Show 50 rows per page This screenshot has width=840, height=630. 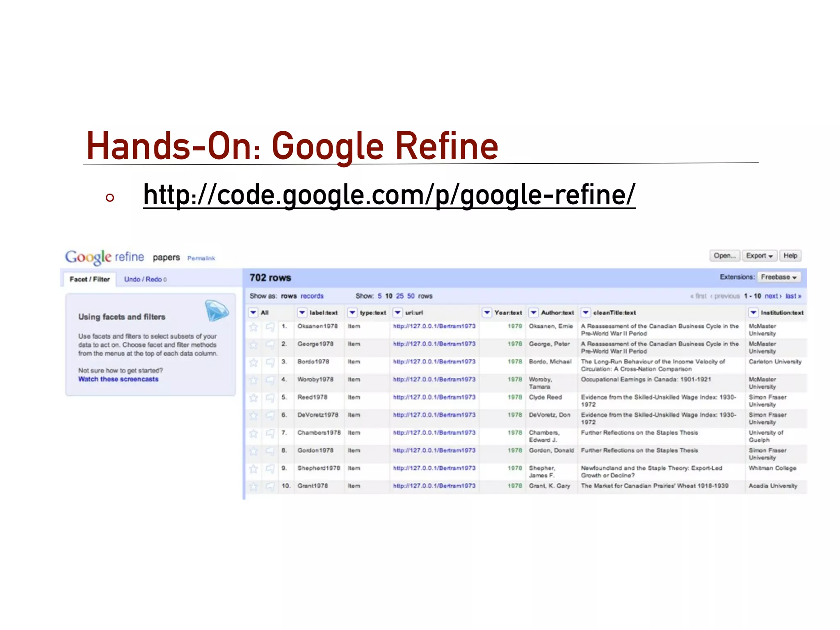pos(411,296)
